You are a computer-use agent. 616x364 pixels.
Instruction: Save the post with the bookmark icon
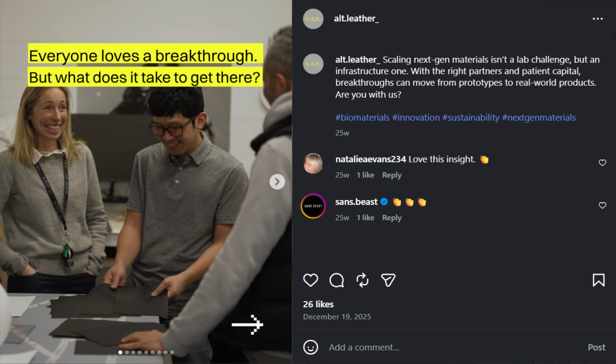point(598,280)
